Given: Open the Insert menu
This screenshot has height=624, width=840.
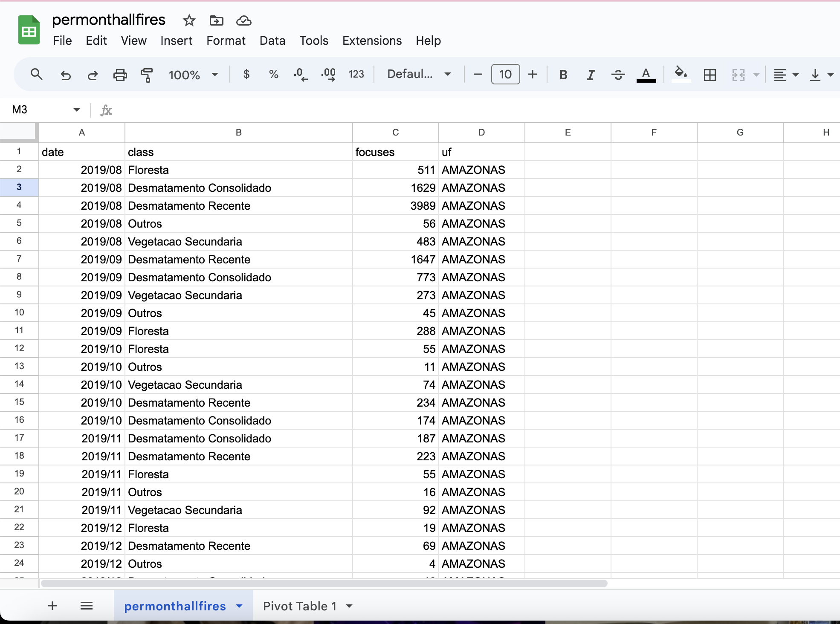Looking at the screenshot, I should (x=176, y=40).
